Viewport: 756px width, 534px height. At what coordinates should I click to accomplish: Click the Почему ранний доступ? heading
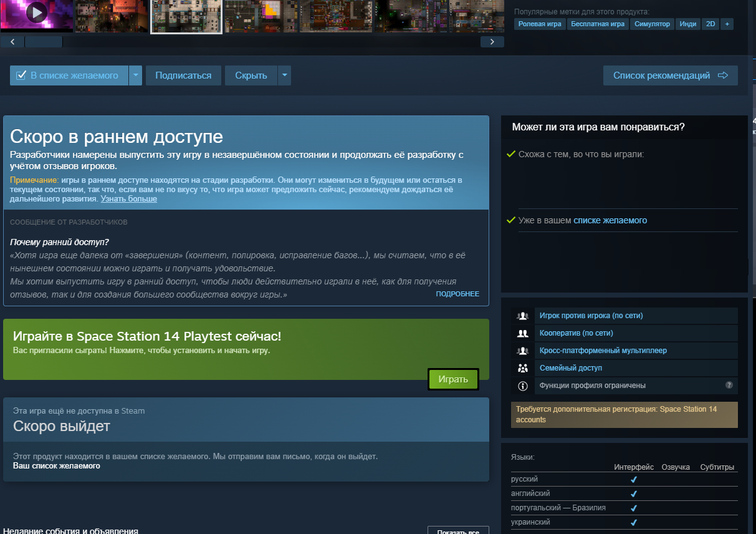click(x=59, y=242)
